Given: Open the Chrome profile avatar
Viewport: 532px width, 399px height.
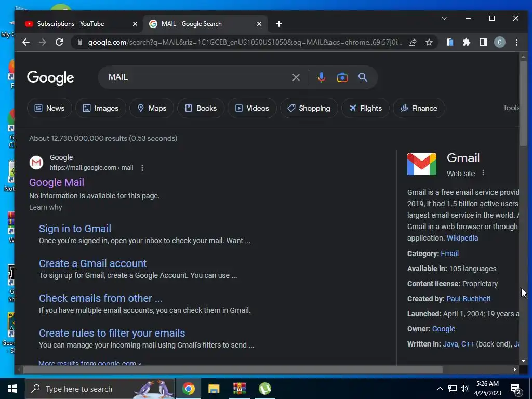Looking at the screenshot, I should [499, 42].
